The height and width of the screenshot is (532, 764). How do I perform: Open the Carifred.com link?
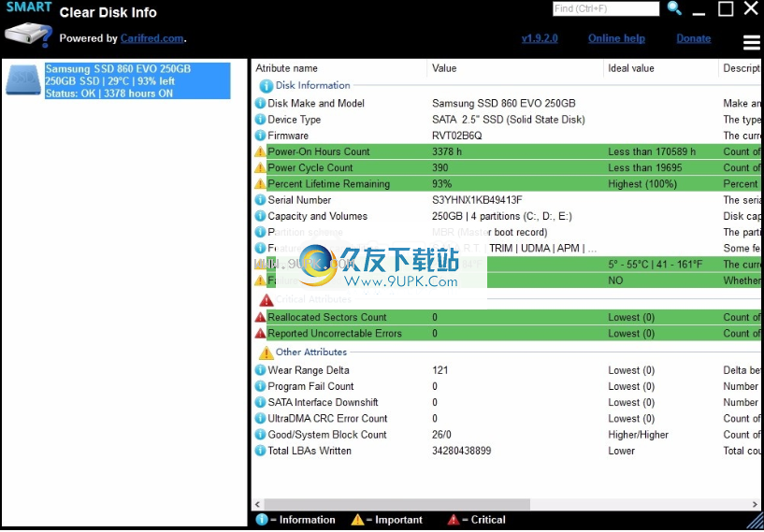152,38
